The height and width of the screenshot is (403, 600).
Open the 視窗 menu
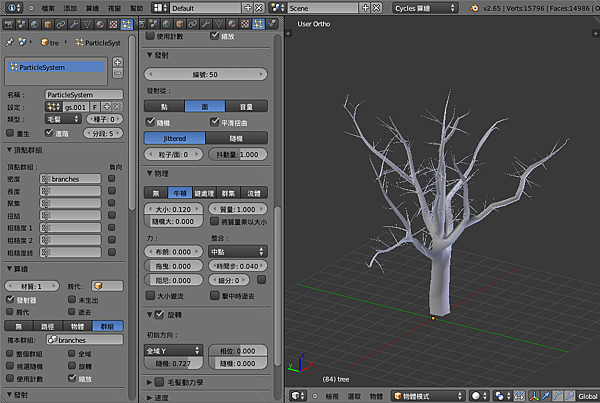[x=114, y=8]
